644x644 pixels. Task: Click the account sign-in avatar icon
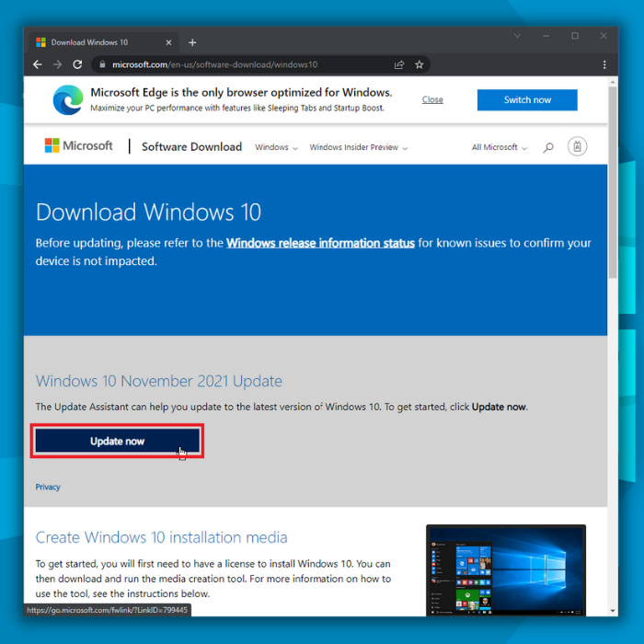[577, 146]
